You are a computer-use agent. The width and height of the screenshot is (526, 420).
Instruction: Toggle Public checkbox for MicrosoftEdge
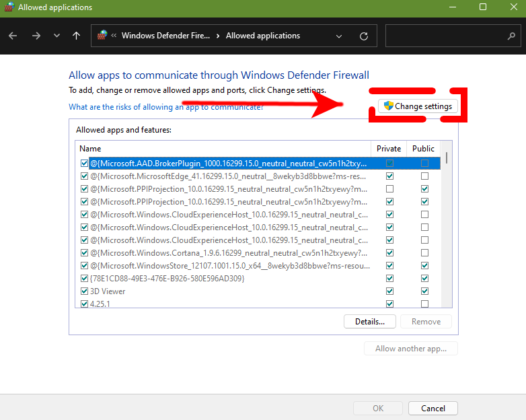[x=424, y=176]
